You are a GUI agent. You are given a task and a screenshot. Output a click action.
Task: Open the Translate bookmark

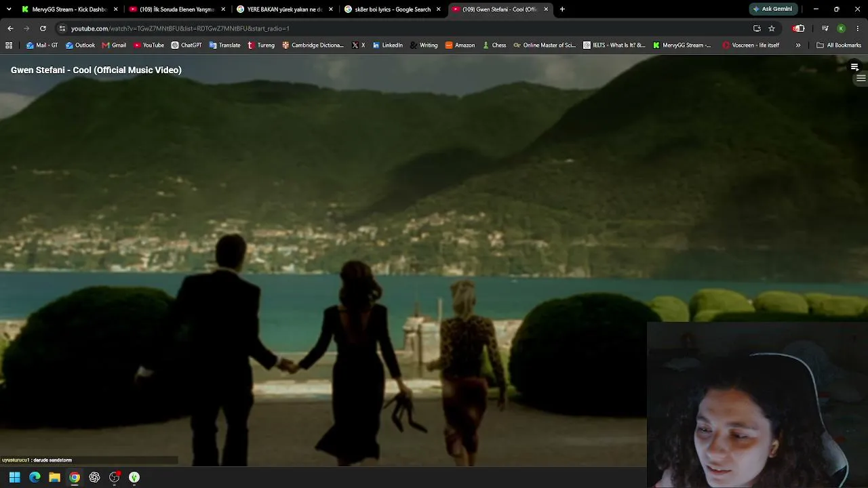tap(225, 45)
